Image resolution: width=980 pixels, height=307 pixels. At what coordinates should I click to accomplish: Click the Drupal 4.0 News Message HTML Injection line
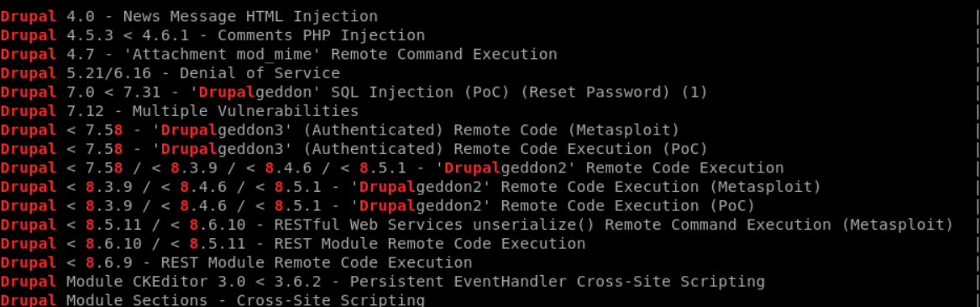tap(189, 17)
